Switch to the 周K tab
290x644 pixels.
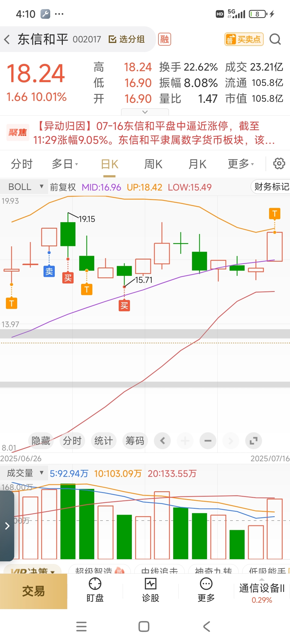153,164
